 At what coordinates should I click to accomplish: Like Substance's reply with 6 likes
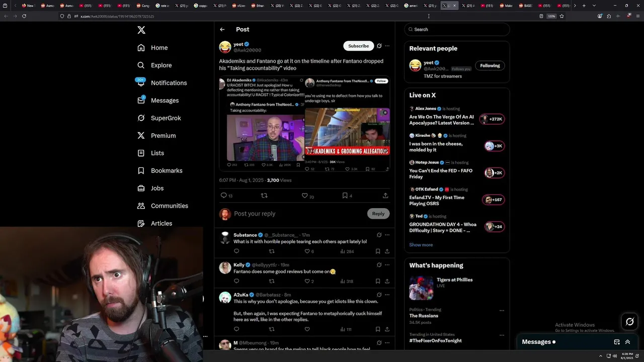[307, 251]
